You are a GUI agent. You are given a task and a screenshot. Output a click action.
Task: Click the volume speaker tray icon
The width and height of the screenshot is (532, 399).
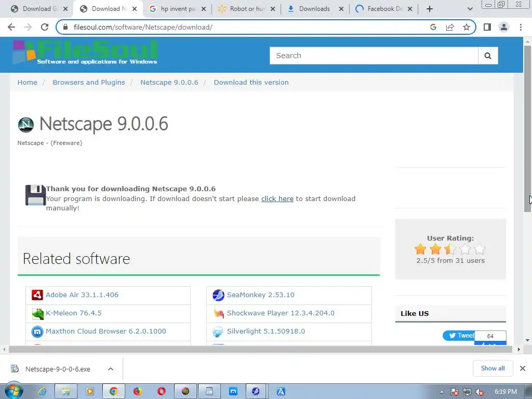click(x=480, y=392)
